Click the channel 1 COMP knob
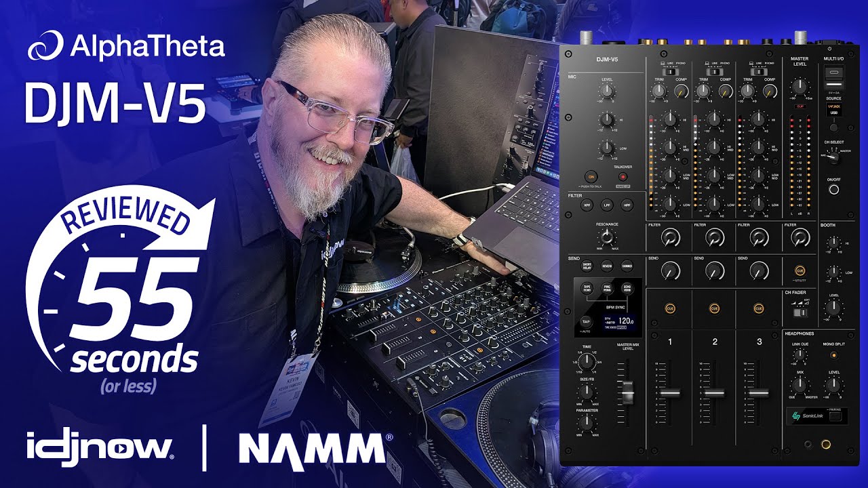This screenshot has height=488, width=868. tap(682, 91)
